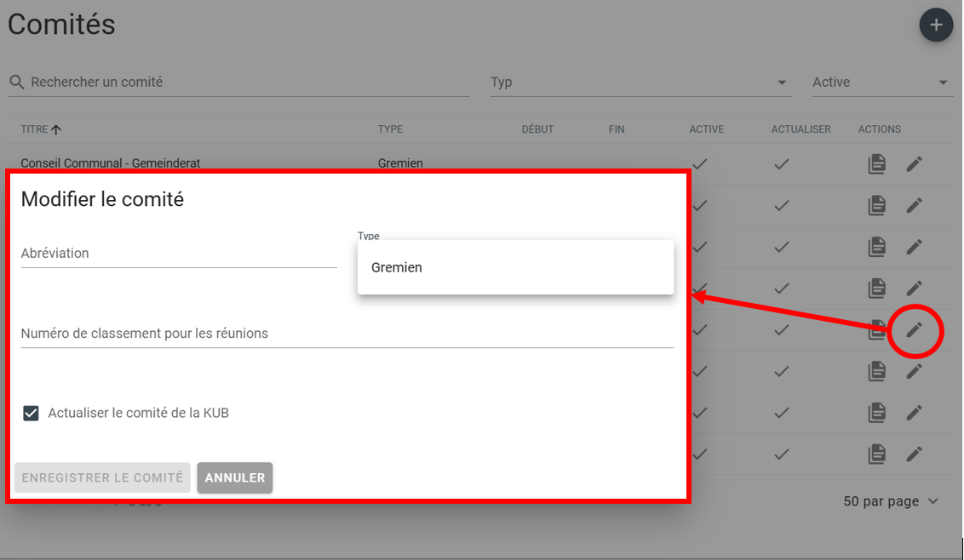Click the Rechercher un comité search field

[x=247, y=83]
